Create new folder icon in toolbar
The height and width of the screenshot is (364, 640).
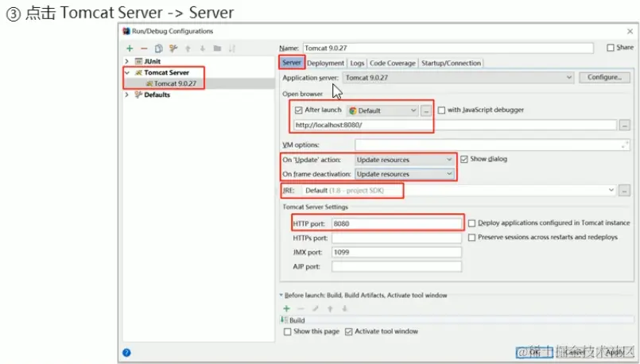[x=217, y=48]
